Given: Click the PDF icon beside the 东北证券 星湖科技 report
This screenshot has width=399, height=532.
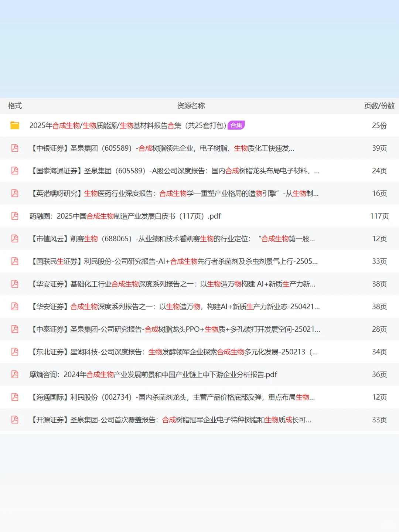Looking at the screenshot, I should (15, 352).
